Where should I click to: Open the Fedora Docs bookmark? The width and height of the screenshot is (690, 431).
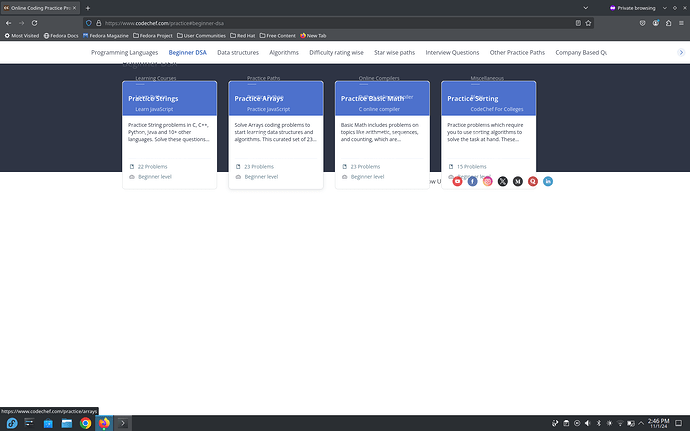click(61, 36)
